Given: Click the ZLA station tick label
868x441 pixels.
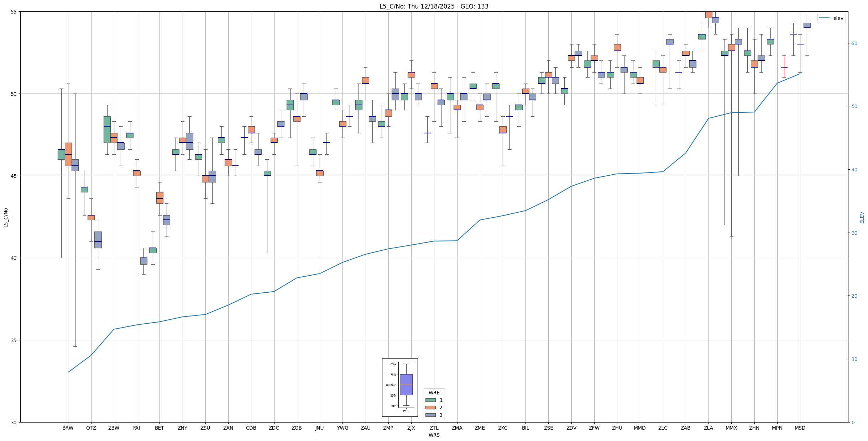Looking at the screenshot, I should (708, 428).
